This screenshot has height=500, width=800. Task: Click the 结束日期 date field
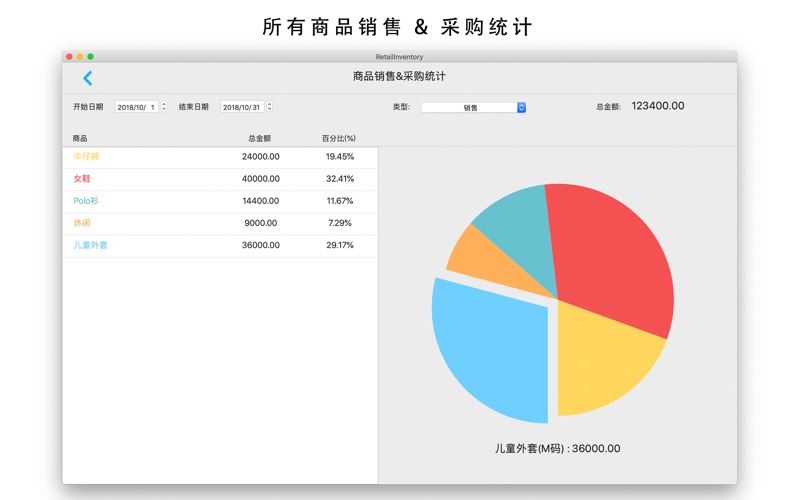(242, 107)
